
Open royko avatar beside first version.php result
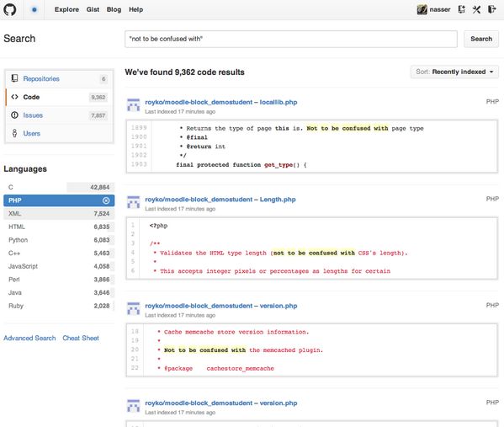134,308
